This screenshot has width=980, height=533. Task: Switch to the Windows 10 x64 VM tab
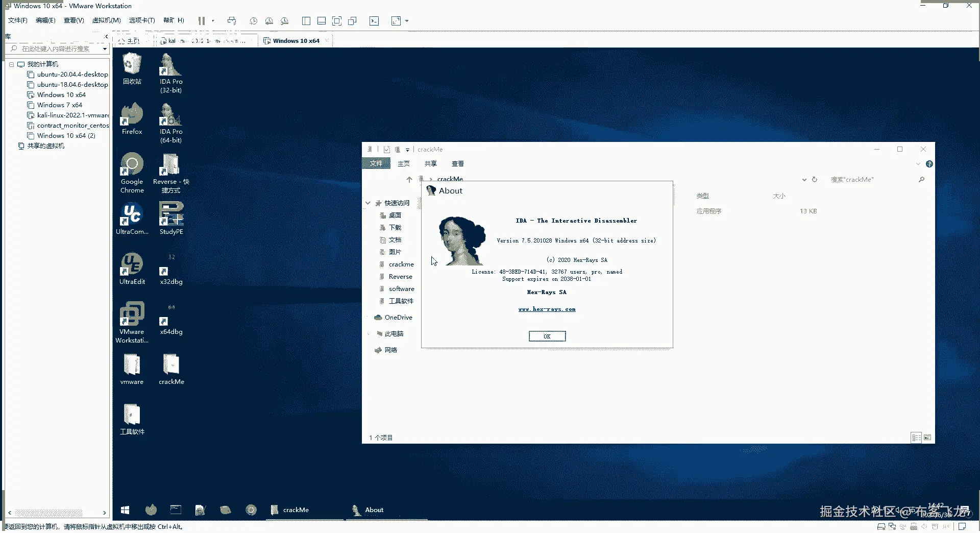point(296,41)
